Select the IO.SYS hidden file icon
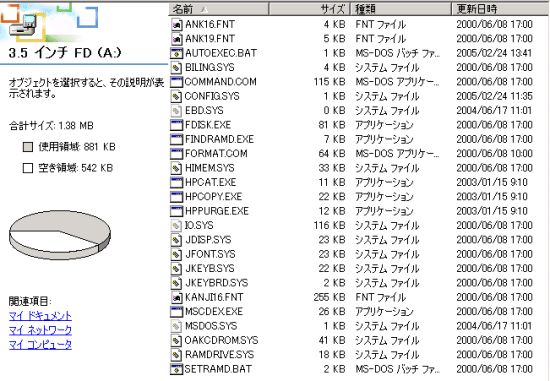 coord(176,226)
